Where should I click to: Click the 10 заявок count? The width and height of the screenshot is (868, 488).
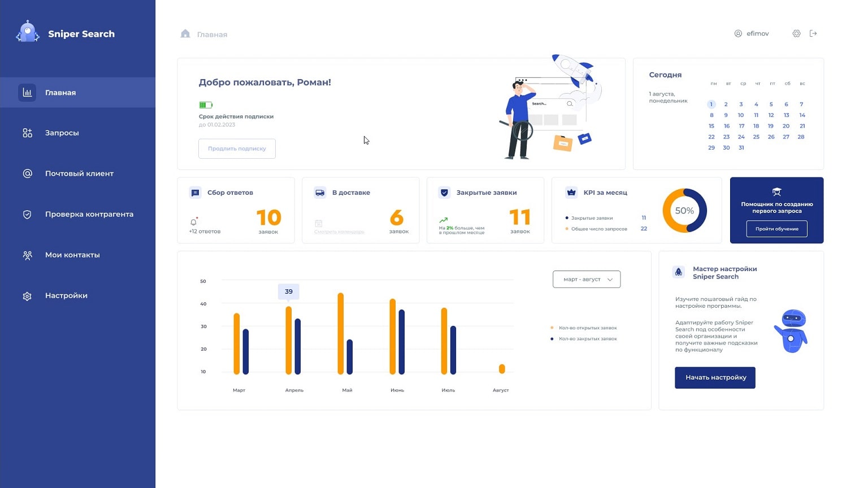tap(268, 217)
